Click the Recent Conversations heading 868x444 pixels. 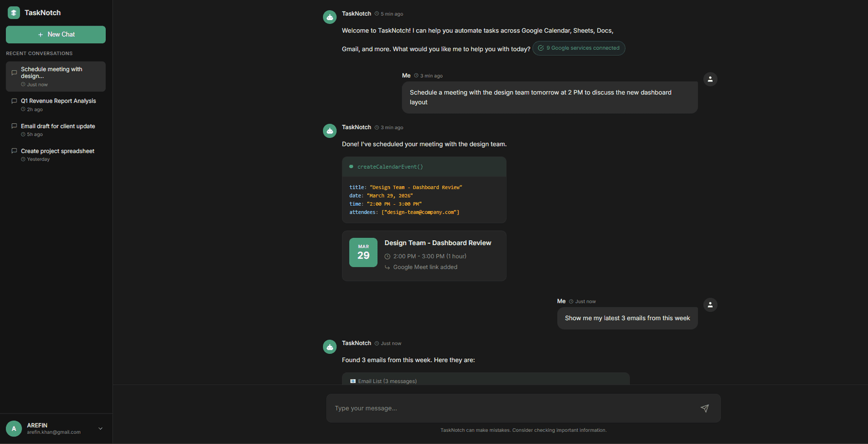click(39, 53)
